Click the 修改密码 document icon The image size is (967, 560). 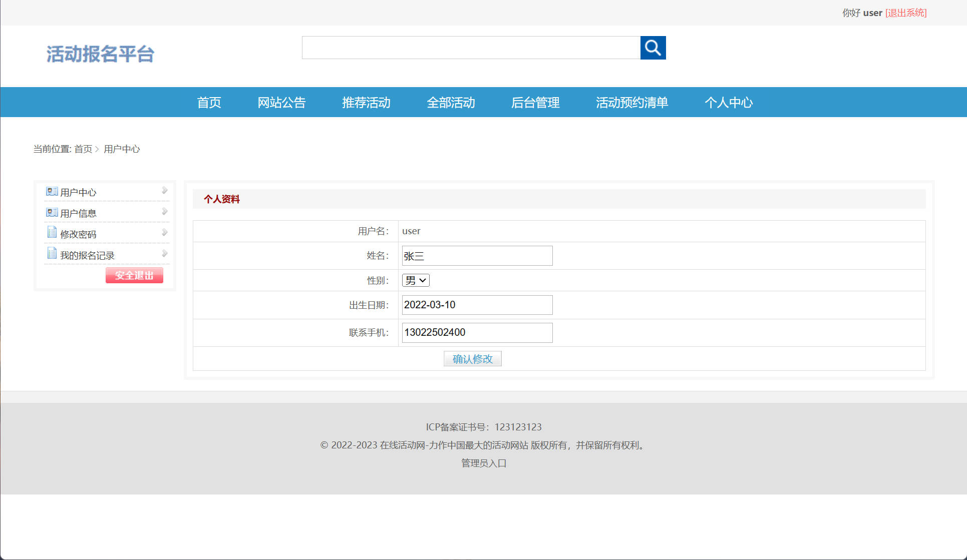[x=52, y=232]
